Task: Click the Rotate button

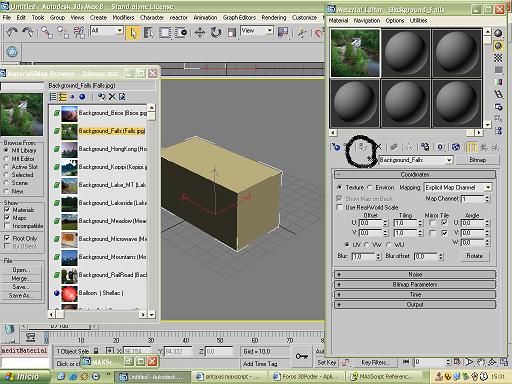Action: coord(474,256)
